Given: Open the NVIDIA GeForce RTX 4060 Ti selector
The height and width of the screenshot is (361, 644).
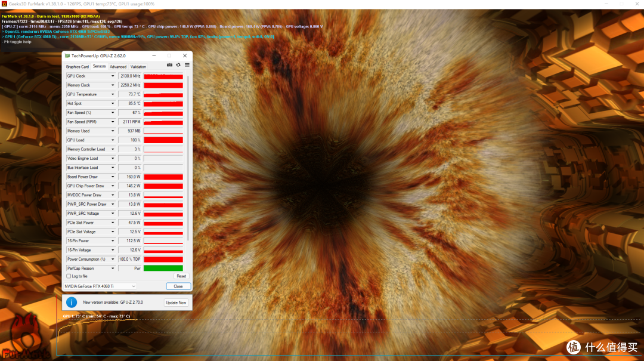Looking at the screenshot, I should click(x=100, y=286).
